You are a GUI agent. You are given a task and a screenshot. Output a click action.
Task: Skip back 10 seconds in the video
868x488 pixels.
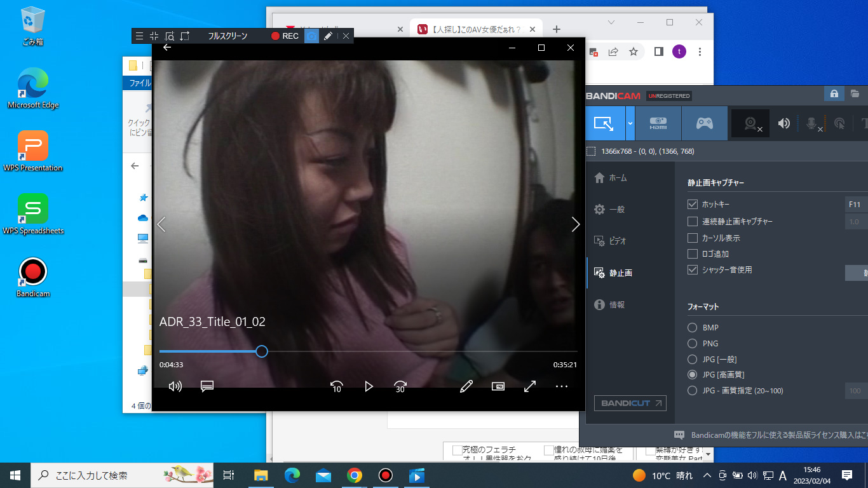[337, 386]
